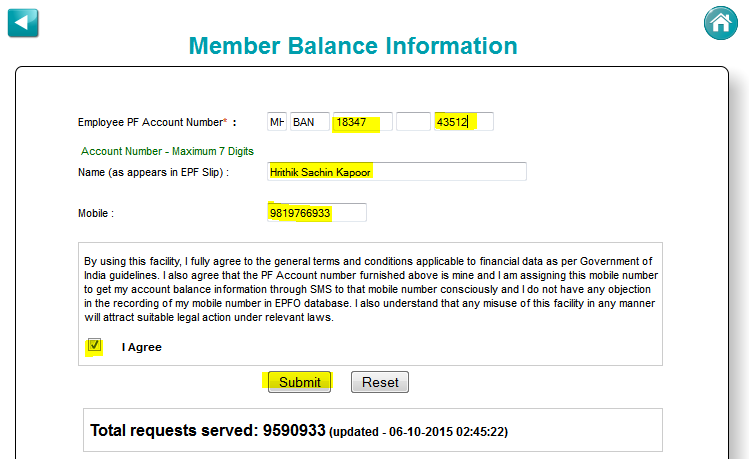This screenshot has width=749, height=459.
Task: Go back using the teal arrow icon
Action: [23, 23]
